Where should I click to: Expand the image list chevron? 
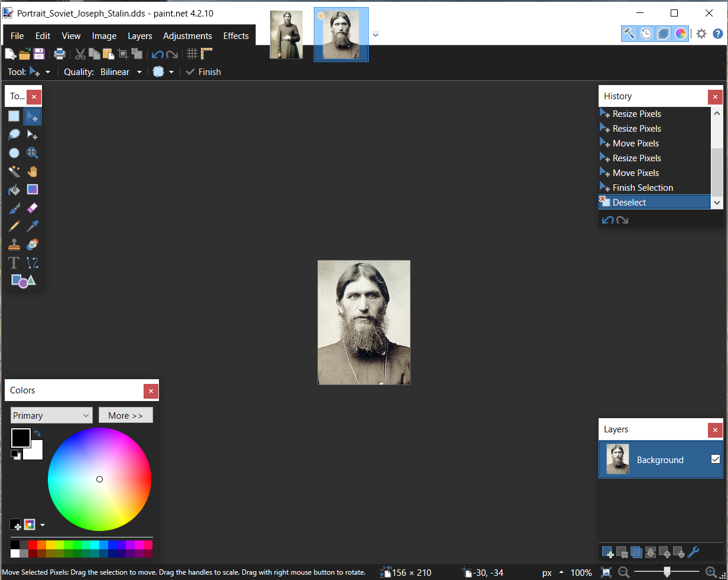click(x=375, y=34)
